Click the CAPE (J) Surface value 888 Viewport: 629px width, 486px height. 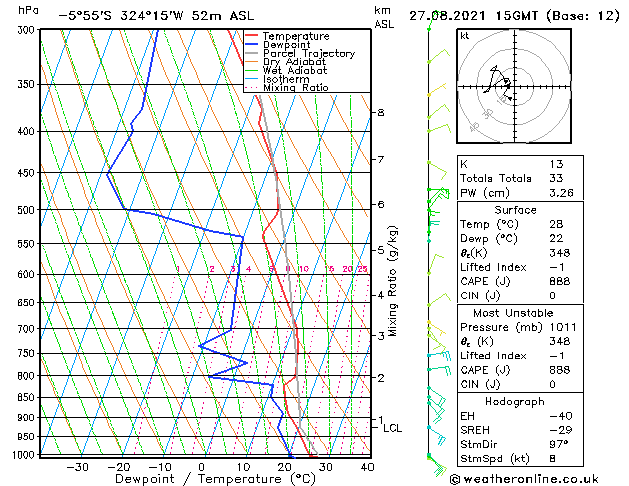click(x=559, y=281)
